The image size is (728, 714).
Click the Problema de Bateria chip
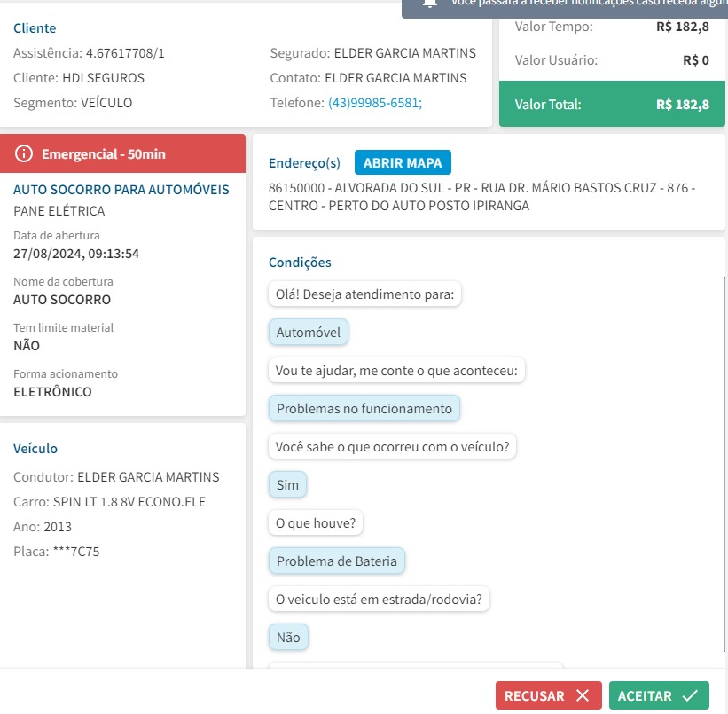337,561
